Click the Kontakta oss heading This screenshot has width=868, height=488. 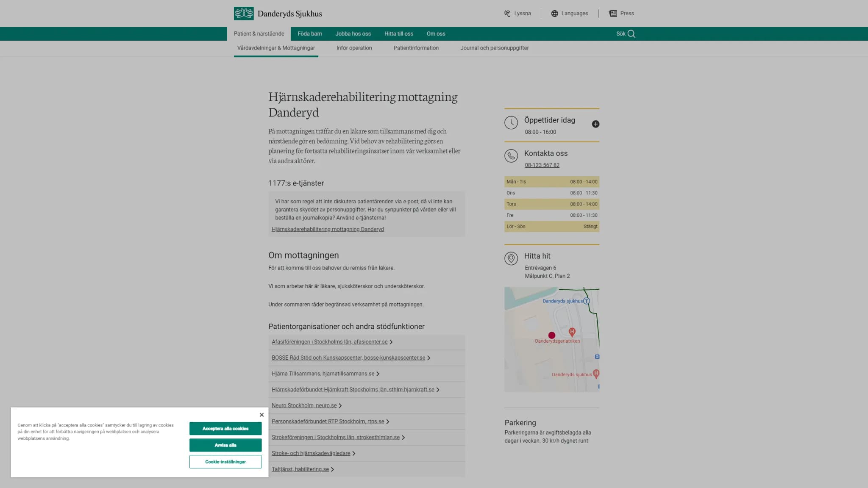546,153
